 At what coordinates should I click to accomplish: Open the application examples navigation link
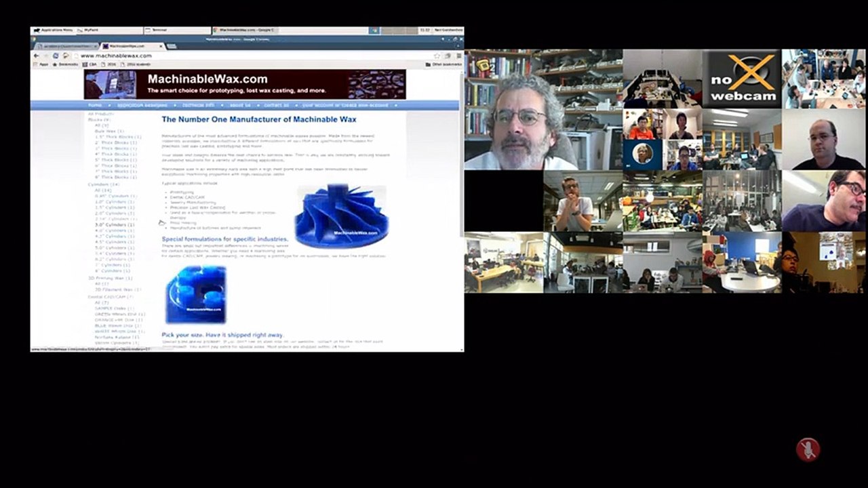pos(142,105)
